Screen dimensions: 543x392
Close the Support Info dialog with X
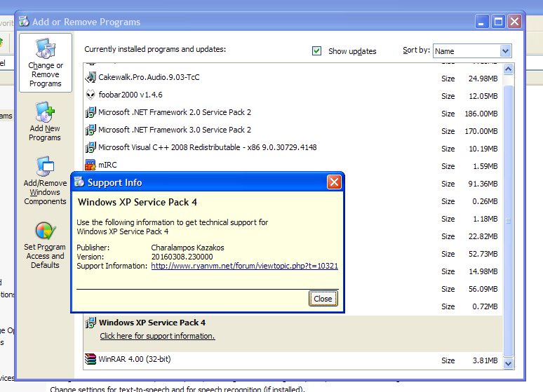point(334,182)
